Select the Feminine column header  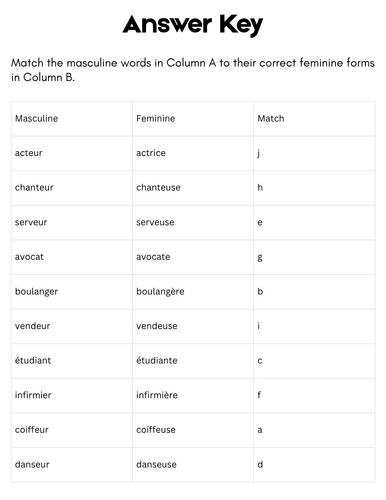click(155, 118)
